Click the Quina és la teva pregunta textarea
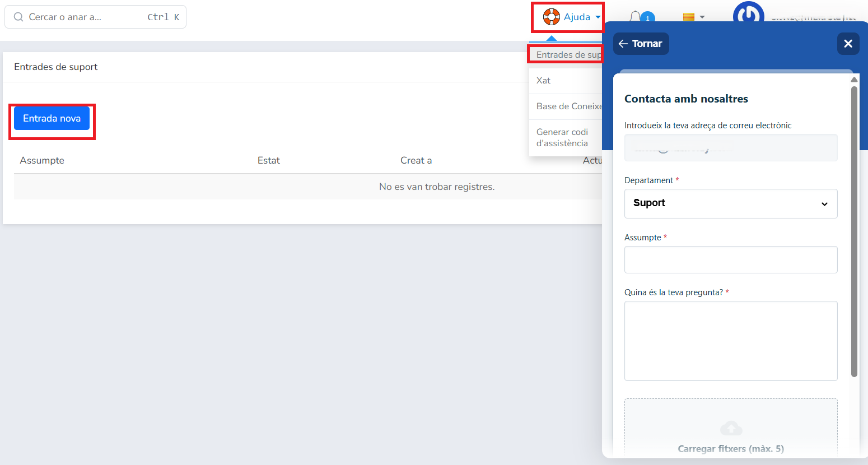 pos(731,341)
